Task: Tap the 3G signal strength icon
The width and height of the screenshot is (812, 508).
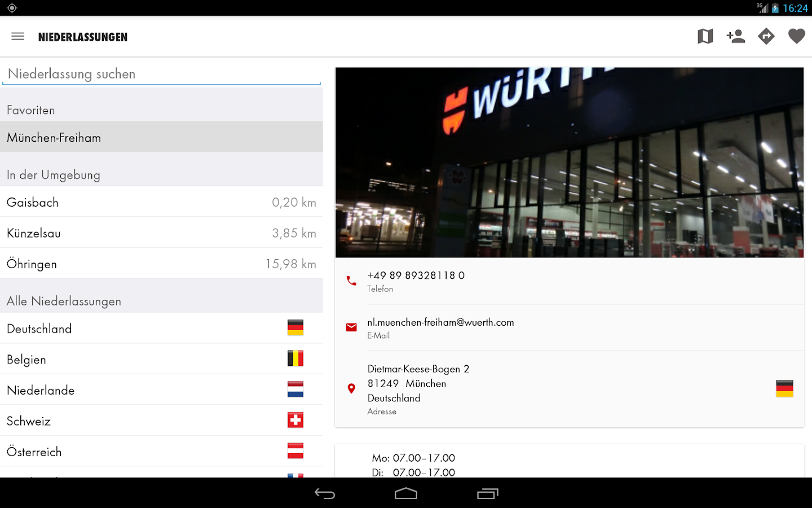Action: pos(762,8)
